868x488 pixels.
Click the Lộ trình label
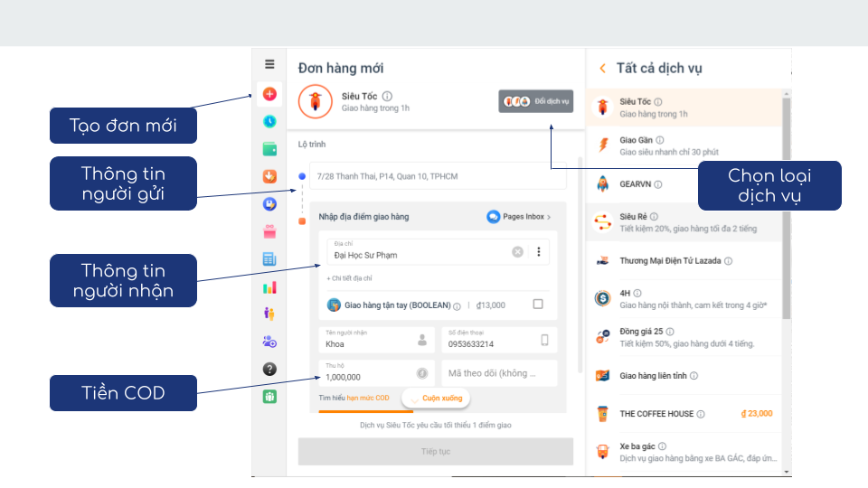(312, 145)
